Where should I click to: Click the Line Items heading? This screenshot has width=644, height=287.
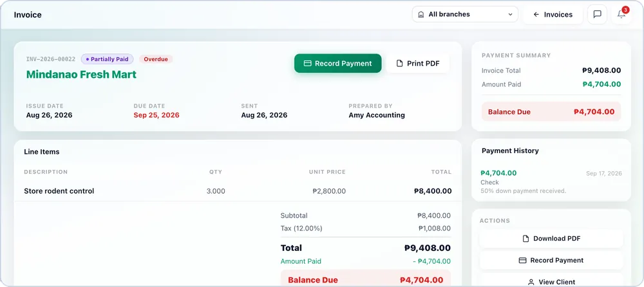pos(41,151)
